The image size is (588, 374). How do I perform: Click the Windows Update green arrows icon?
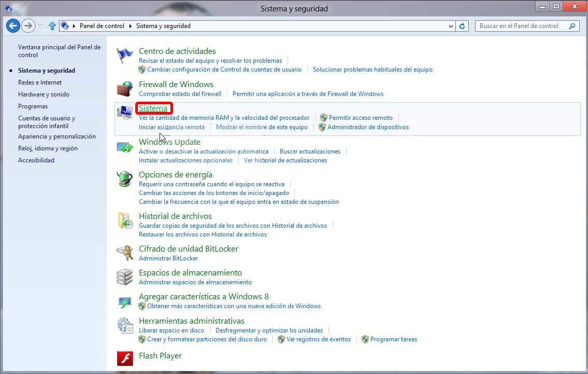tap(124, 147)
